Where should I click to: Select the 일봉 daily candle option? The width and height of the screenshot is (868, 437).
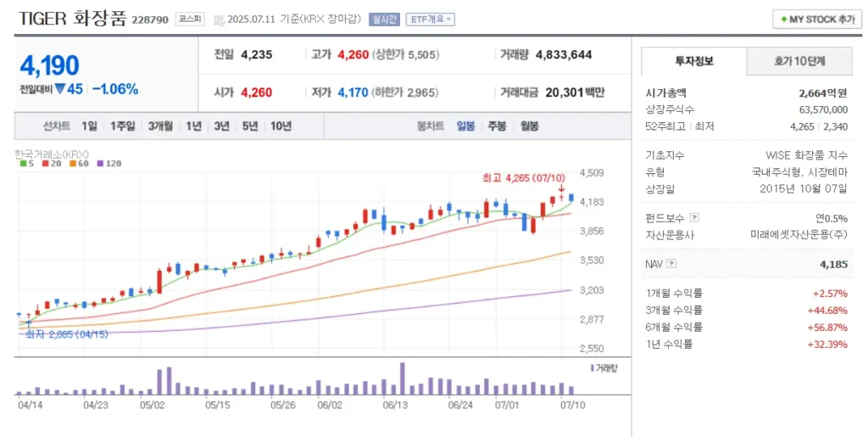[x=465, y=126]
